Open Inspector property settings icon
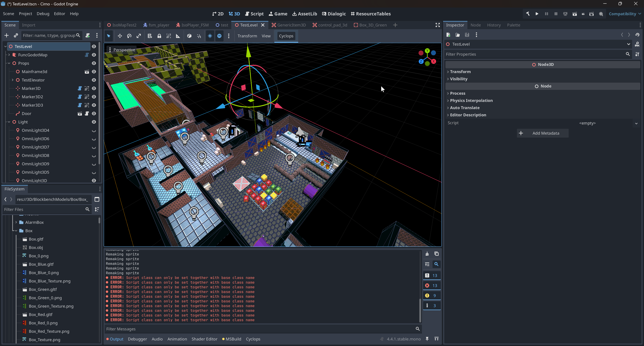The image size is (644, 346). pyautogui.click(x=637, y=54)
